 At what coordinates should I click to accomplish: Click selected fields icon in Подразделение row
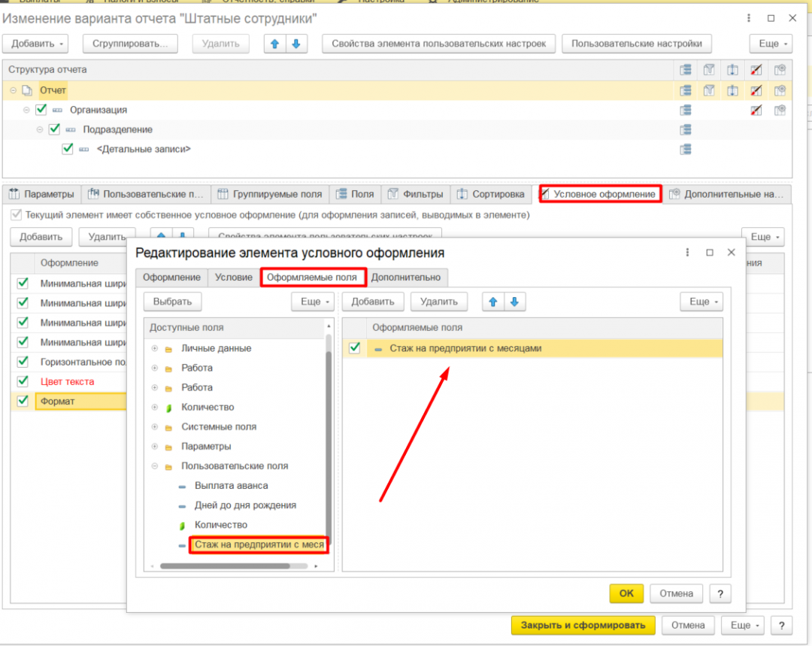click(x=686, y=129)
